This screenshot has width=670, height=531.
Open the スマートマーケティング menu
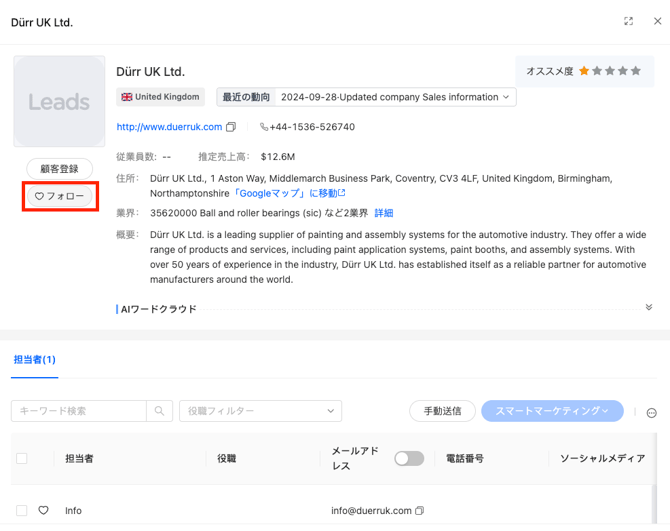click(552, 411)
